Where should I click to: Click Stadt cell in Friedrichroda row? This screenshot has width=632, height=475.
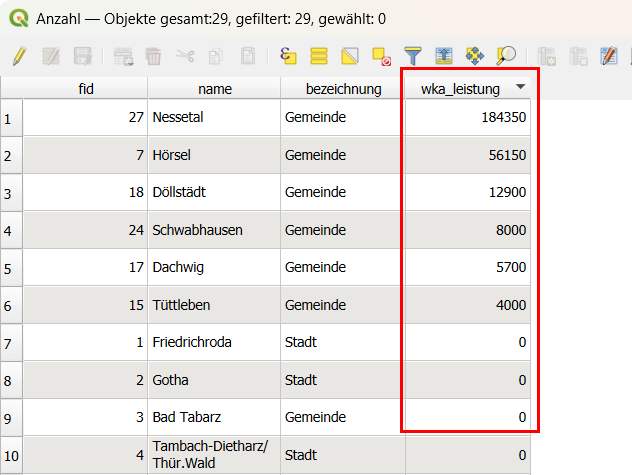pyautogui.click(x=343, y=342)
